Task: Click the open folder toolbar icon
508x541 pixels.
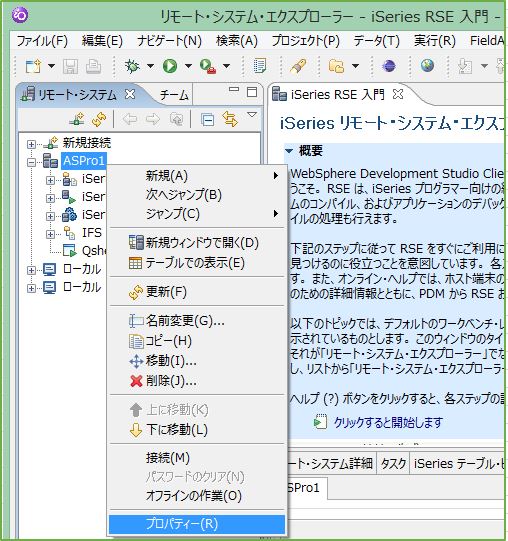Action: pyautogui.click(x=336, y=66)
